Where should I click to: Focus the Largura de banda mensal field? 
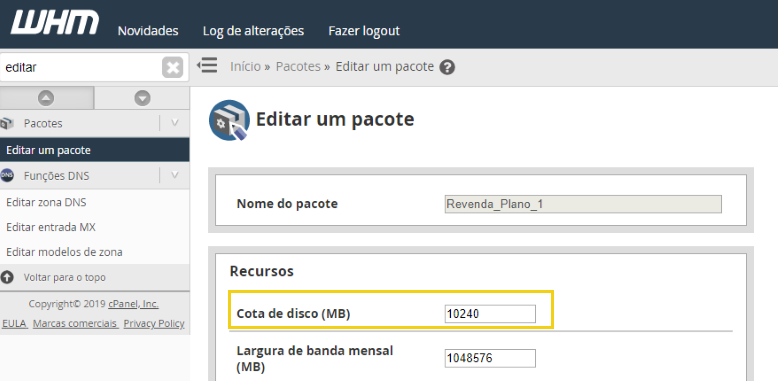490,358
